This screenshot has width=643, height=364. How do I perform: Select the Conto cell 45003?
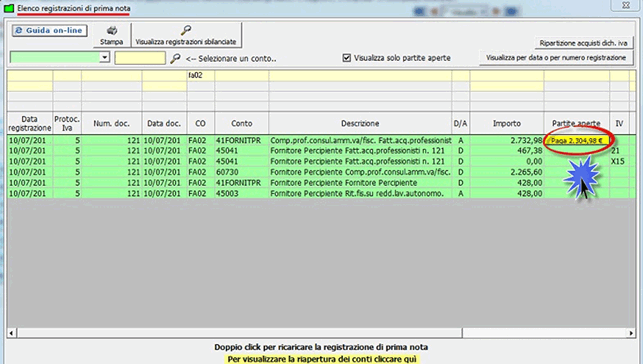point(242,193)
